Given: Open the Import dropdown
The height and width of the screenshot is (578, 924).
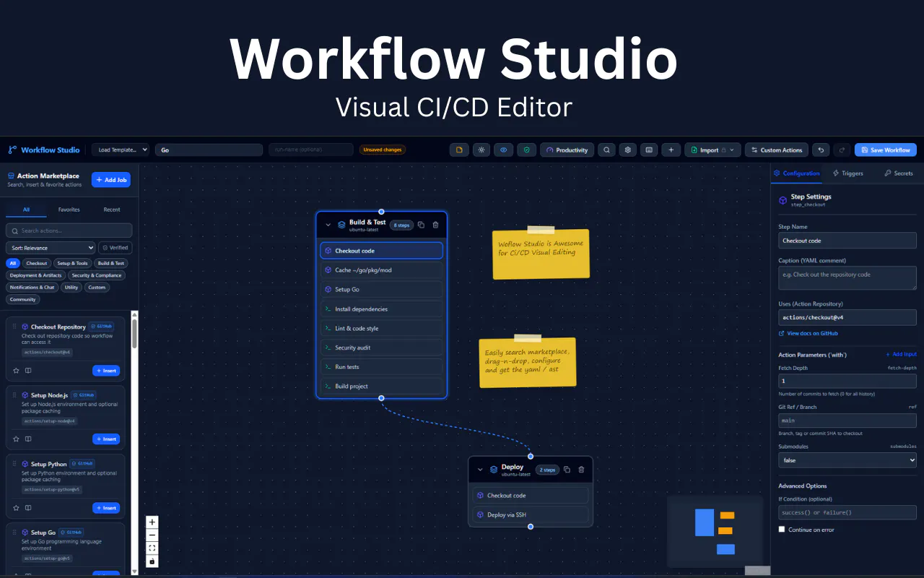Looking at the screenshot, I should click(712, 150).
